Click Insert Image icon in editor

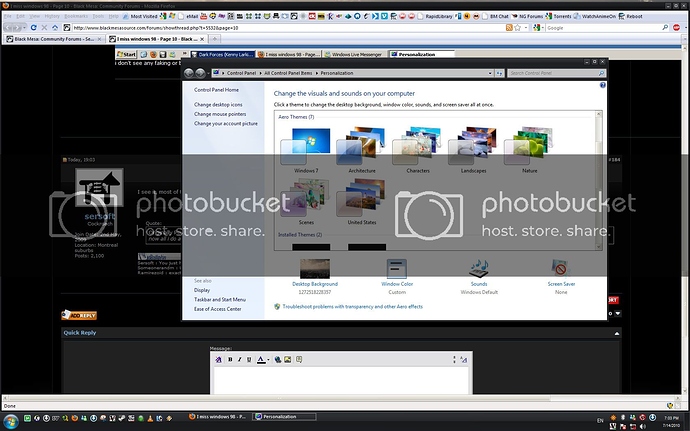click(288, 360)
